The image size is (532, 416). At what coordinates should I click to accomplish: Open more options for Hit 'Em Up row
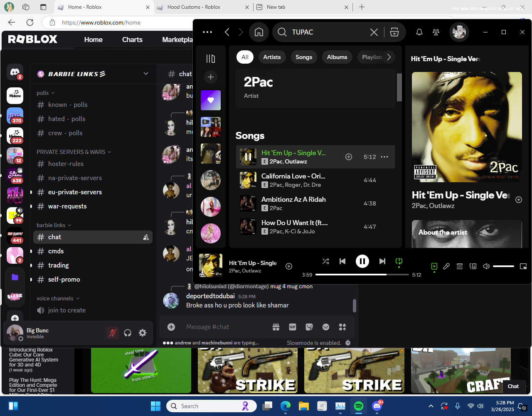384,157
